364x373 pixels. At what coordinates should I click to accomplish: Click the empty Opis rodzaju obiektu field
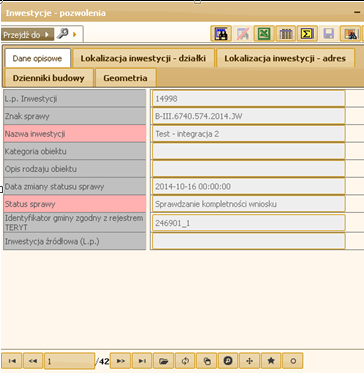coord(248,169)
